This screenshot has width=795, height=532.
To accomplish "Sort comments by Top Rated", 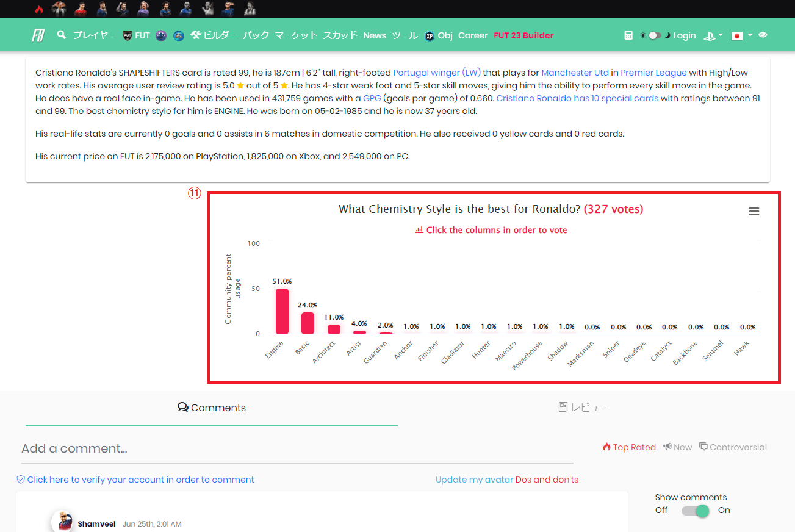I will 629,447.
